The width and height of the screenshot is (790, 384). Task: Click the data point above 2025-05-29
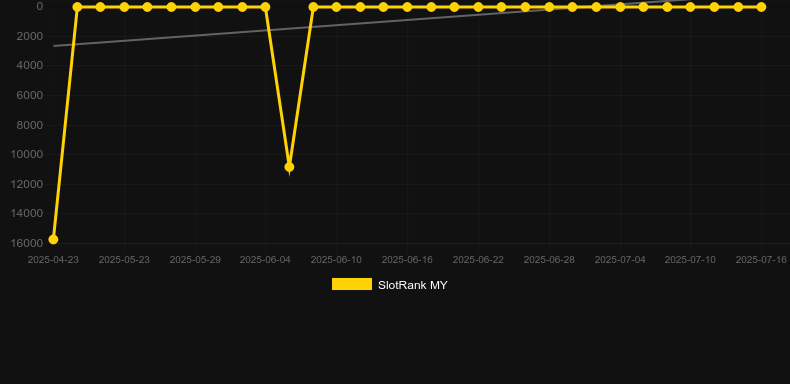[195, 7]
